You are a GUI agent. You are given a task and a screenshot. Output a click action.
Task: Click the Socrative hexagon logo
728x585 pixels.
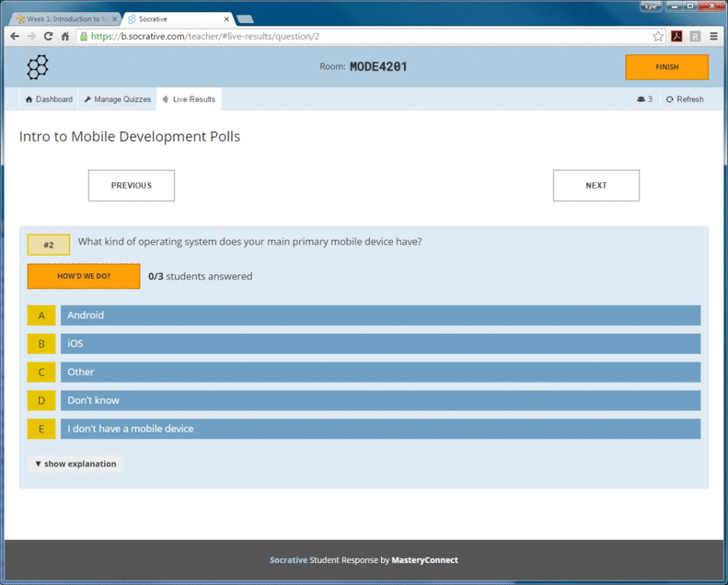click(x=38, y=67)
